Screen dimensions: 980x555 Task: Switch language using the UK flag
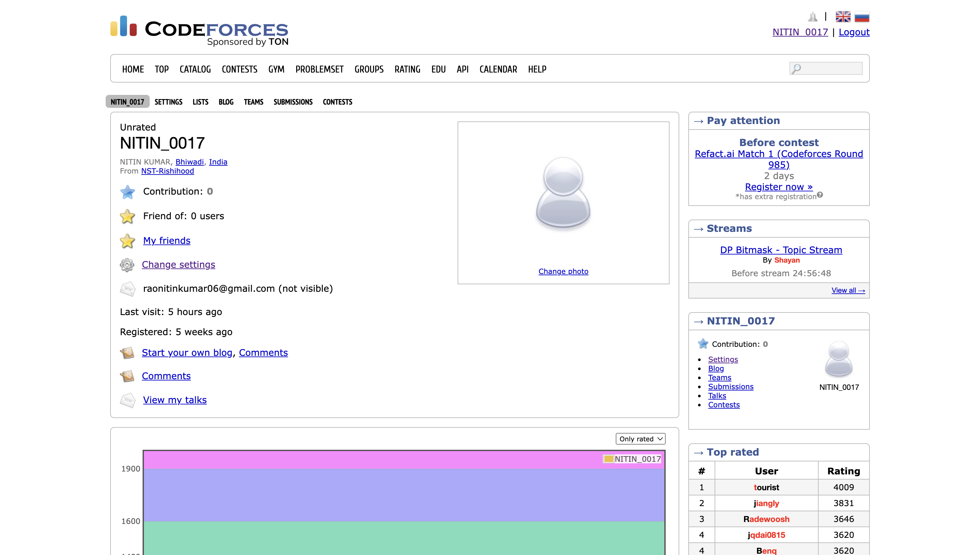(843, 17)
